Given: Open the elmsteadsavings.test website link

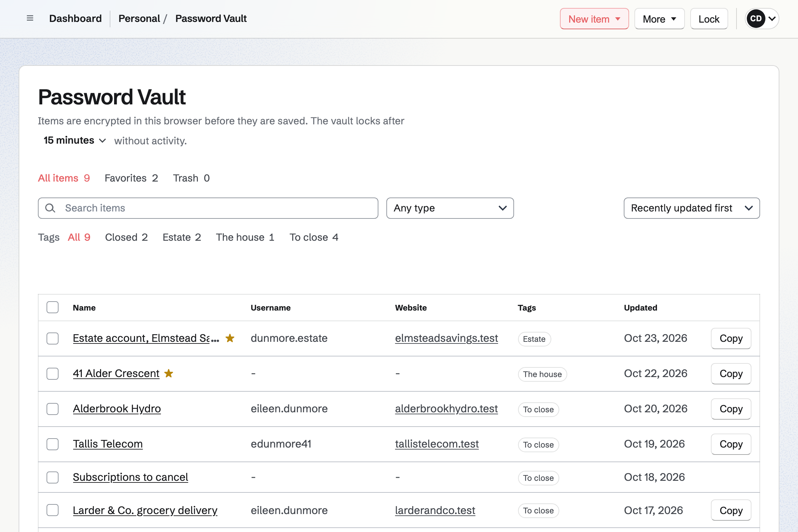Looking at the screenshot, I should click(446, 338).
